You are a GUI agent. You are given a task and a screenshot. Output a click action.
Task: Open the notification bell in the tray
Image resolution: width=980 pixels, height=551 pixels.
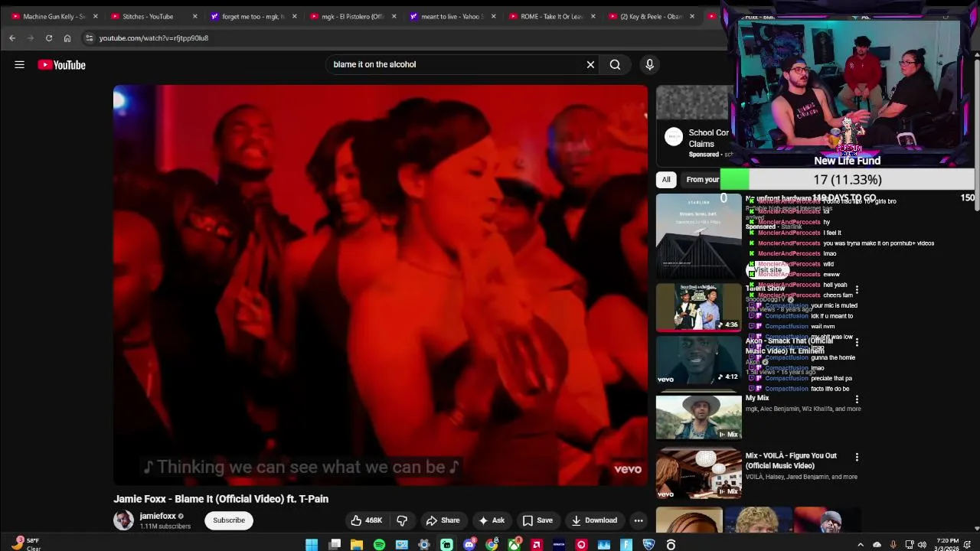[x=968, y=545]
